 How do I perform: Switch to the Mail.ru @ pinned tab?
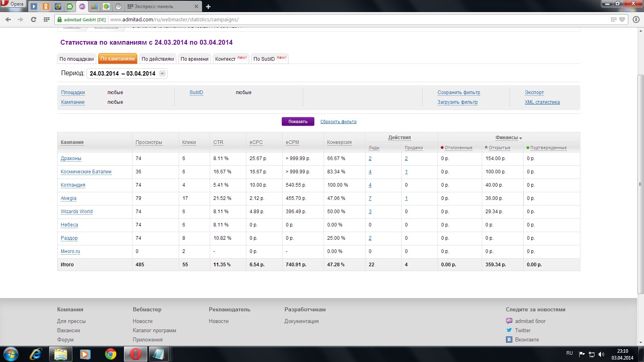click(58, 6)
